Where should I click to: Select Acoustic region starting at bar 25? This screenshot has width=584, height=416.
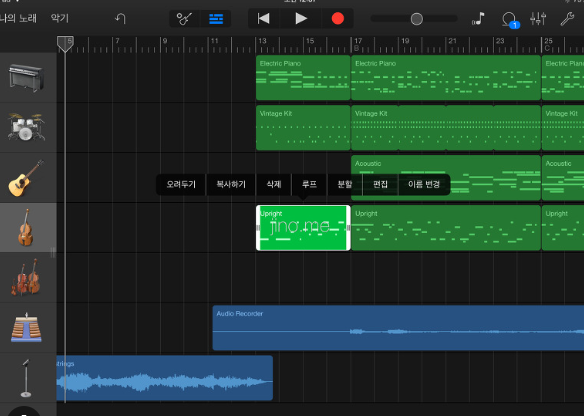563,178
